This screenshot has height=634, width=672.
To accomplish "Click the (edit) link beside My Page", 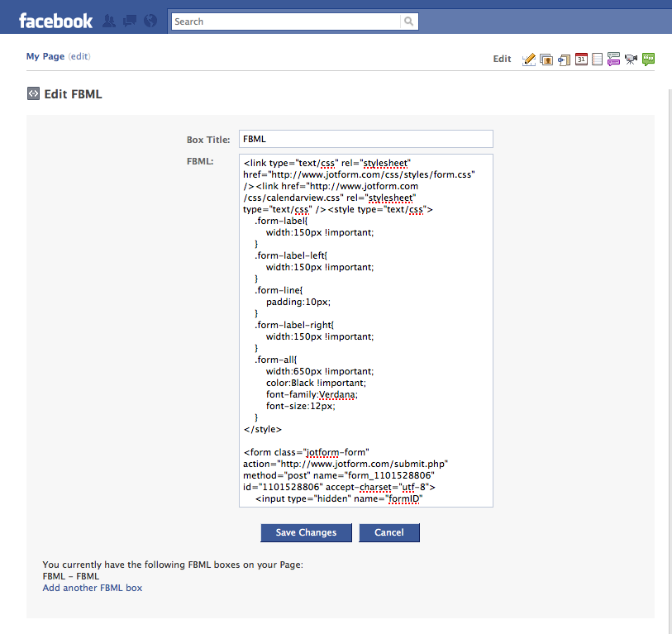I will click(79, 56).
